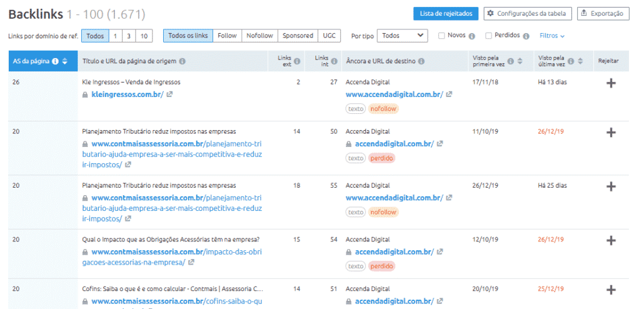Viewport: 644px width, 309px height.
Task: Enable the Perdidos checkbox
Action: 489,36
